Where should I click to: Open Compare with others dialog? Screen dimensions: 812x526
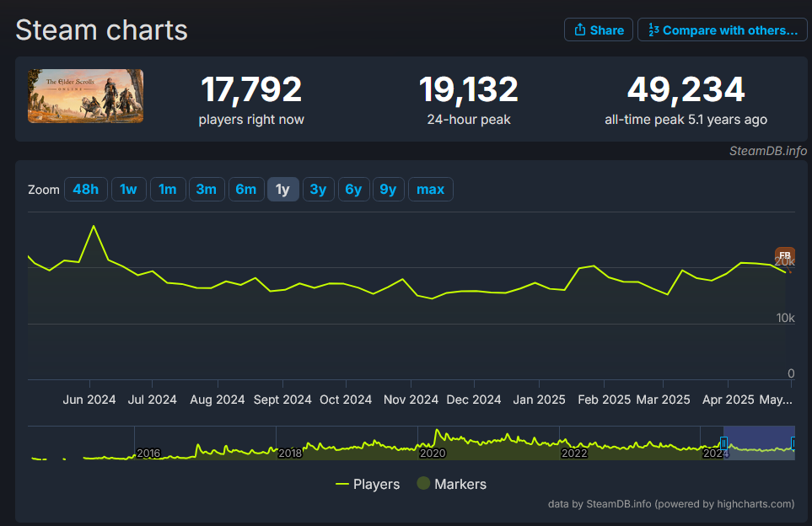(723, 30)
